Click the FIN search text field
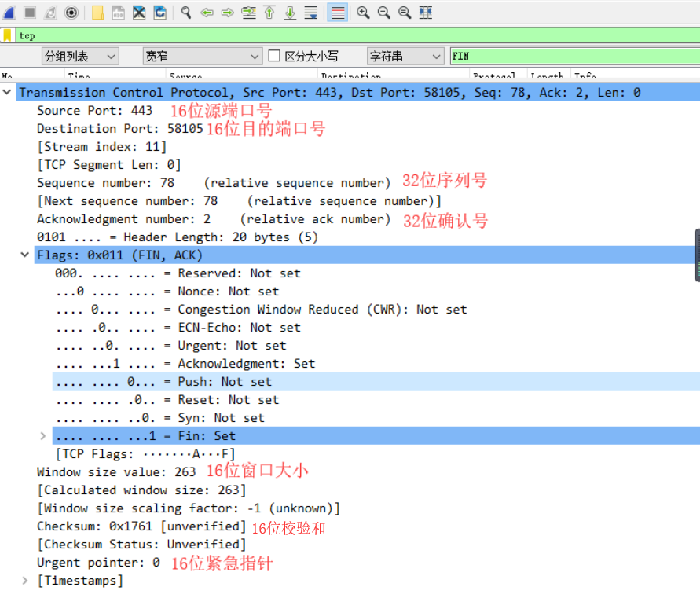This screenshot has width=700, height=594. [575, 57]
